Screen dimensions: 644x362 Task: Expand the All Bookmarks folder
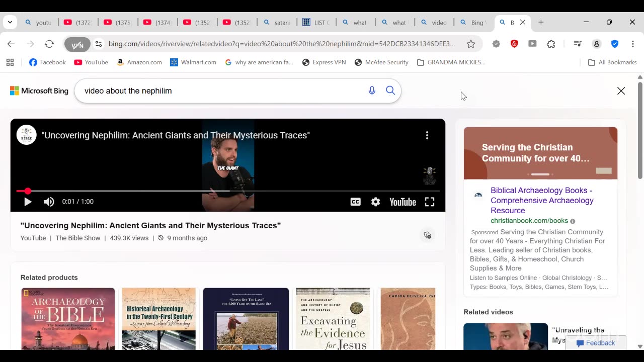(x=612, y=62)
